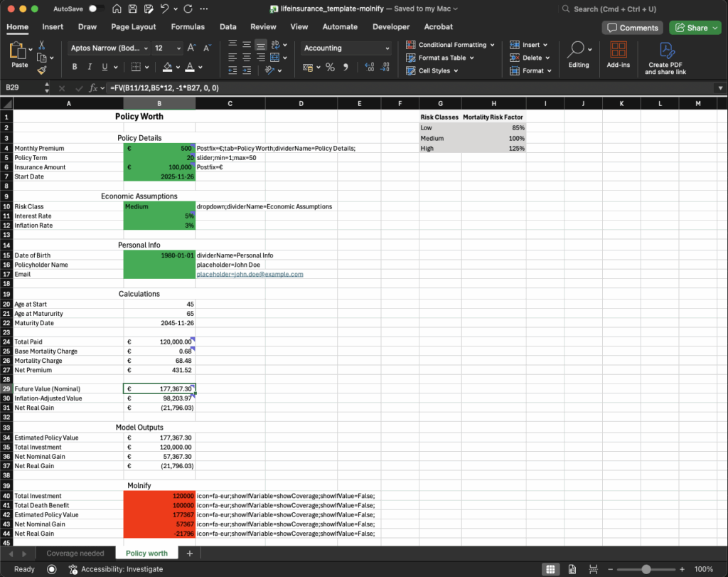Screen dimensions: 728x577
Task: Toggle Wrap Text for the selection
Action: (x=274, y=45)
